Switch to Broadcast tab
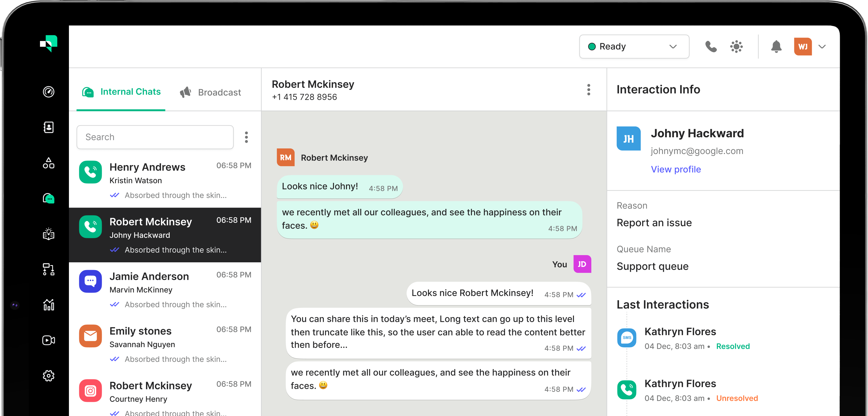Viewport: 868px width, 416px height. click(210, 92)
